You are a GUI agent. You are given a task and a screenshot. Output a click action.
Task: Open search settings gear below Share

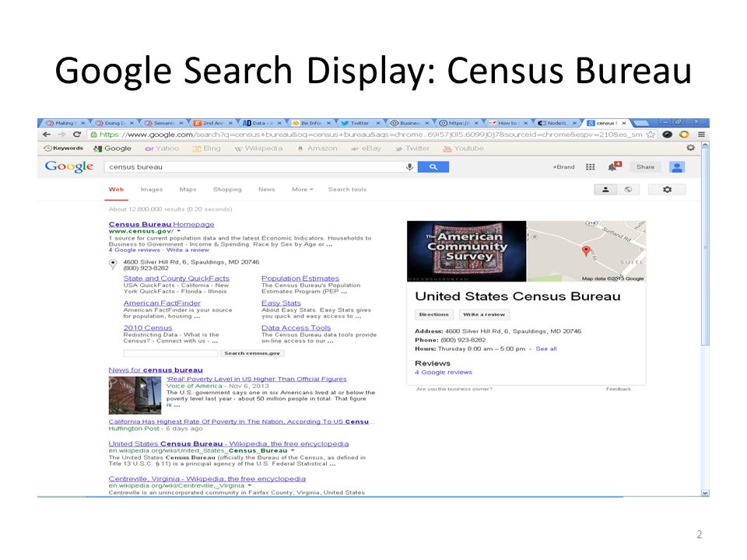tap(667, 190)
